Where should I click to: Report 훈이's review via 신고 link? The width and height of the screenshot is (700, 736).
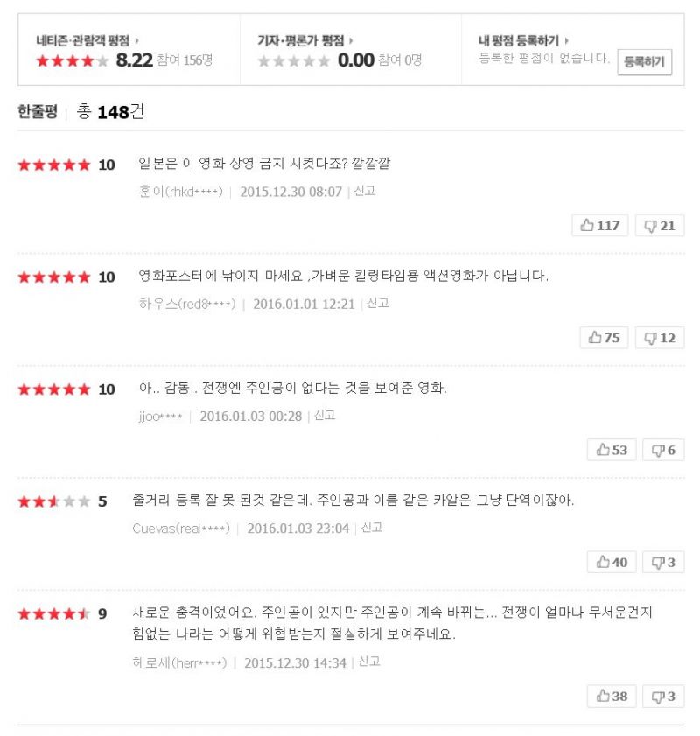[x=365, y=191]
